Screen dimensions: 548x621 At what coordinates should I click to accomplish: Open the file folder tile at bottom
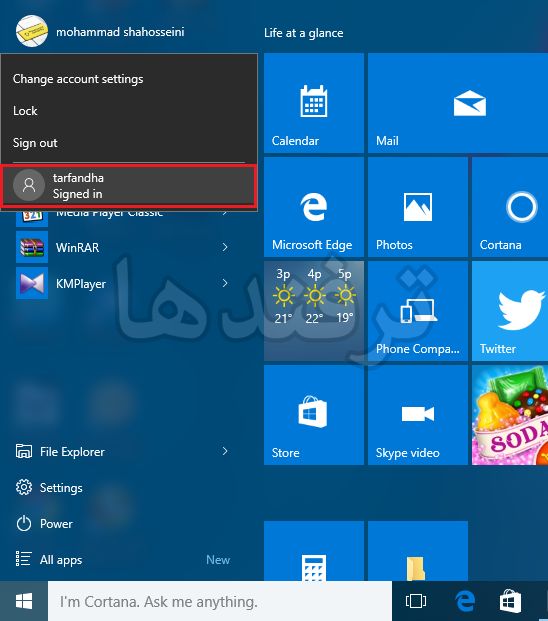coord(418,551)
